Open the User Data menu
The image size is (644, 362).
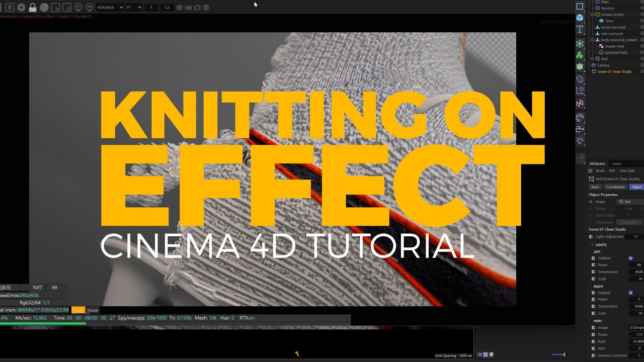pyautogui.click(x=627, y=170)
